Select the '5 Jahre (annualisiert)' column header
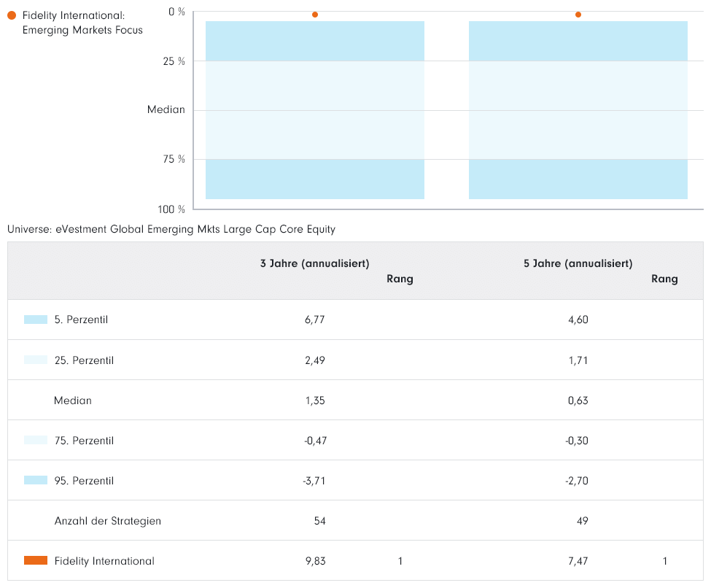711x588 pixels. coord(578,263)
